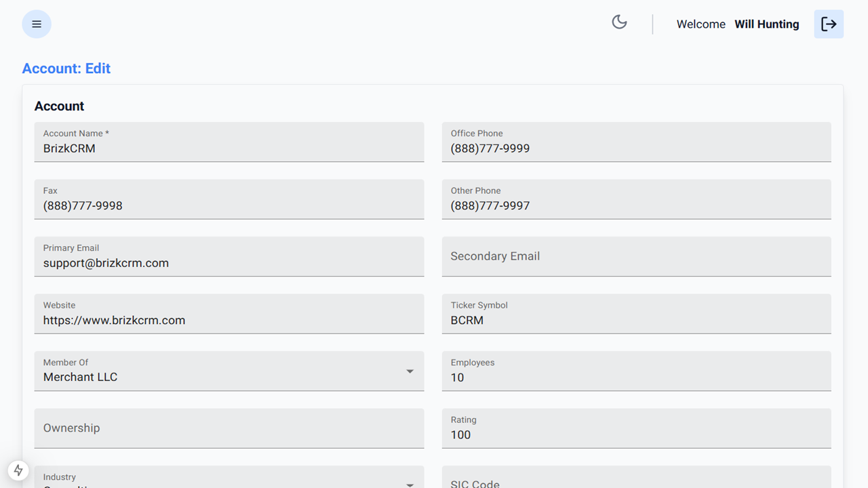
Task: Click the empty Secondary Email field
Action: pyautogui.click(x=636, y=256)
